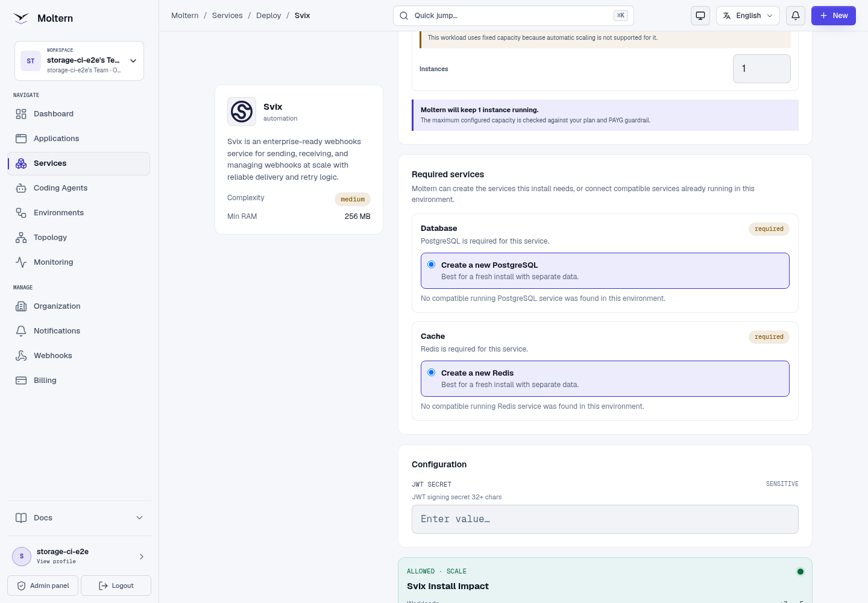Click the Deploy breadcrumb link
This screenshot has height=603, width=868.
pos(269,16)
